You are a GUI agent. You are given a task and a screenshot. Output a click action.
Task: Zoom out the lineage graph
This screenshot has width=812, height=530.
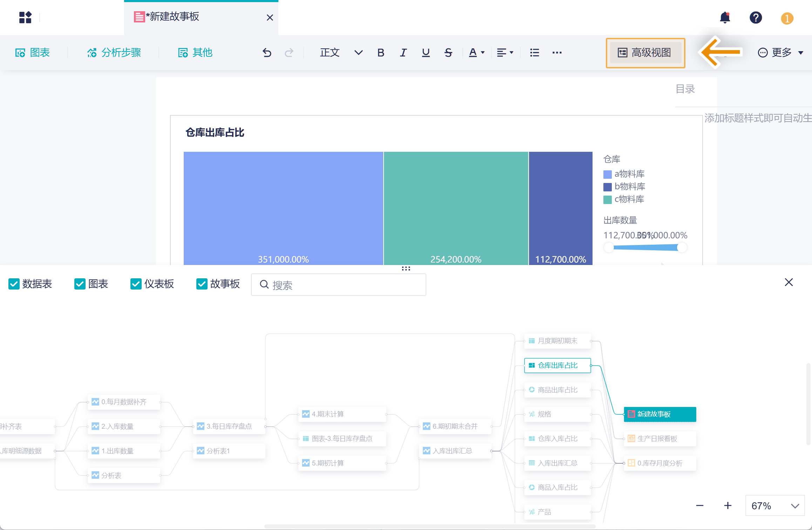coord(700,505)
